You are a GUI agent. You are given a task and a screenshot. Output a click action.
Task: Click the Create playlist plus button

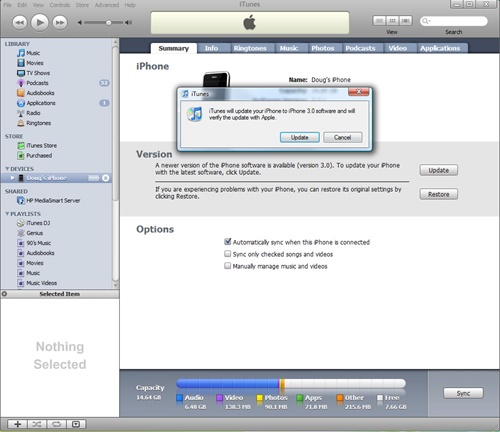[x=18, y=424]
